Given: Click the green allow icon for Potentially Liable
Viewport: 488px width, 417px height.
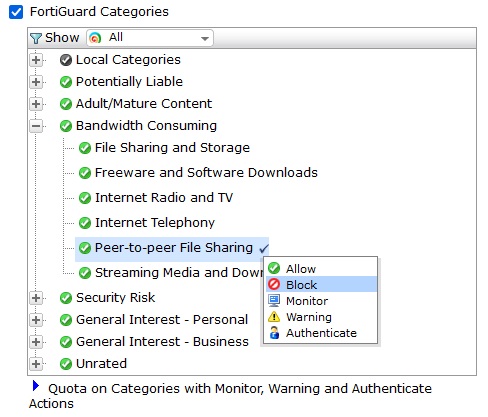Looking at the screenshot, I should click(x=66, y=82).
